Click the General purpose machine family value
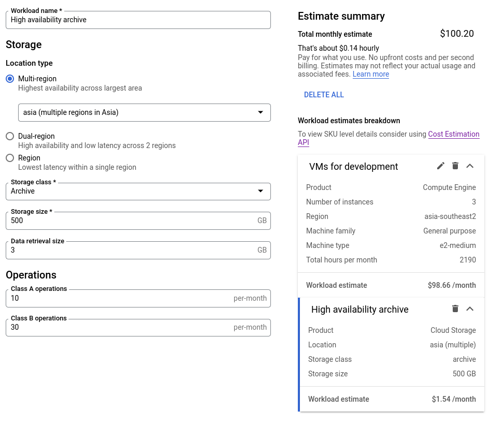 tap(450, 231)
